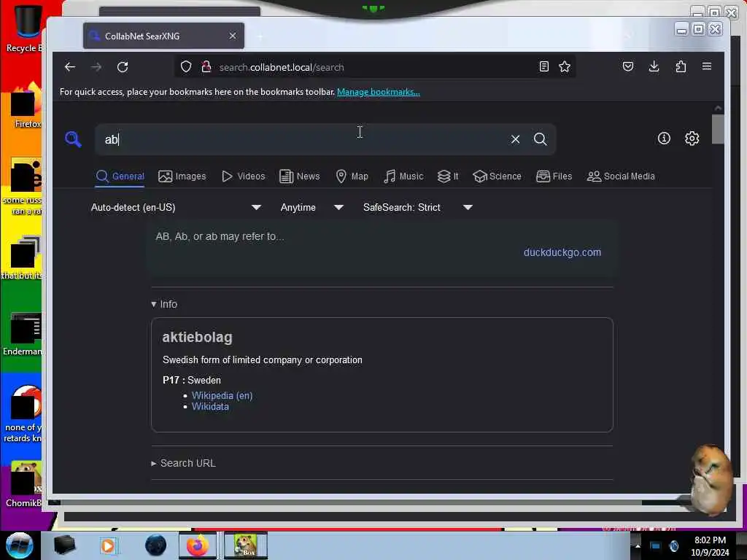This screenshot has width=747, height=560.
Task: Switch to the Images category
Action: [182, 176]
